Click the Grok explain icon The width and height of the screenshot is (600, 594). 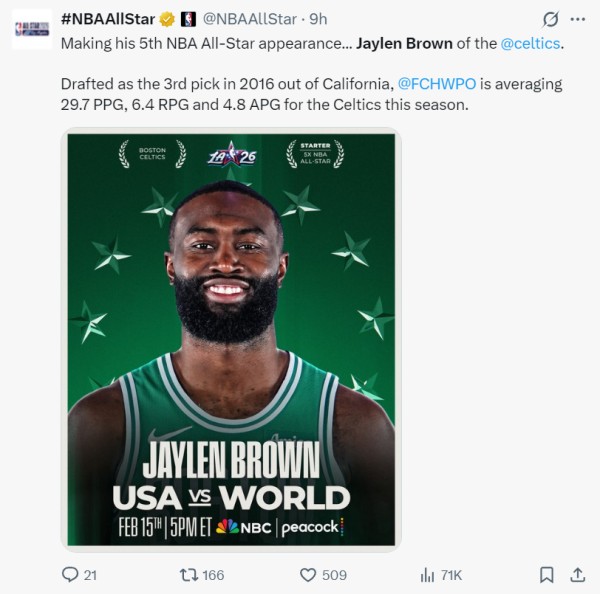pyautogui.click(x=550, y=19)
